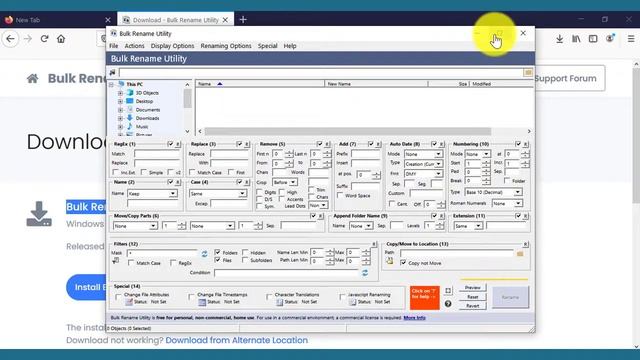Image resolution: width=640 pixels, height=360 pixels.
Task: Click the Preview button
Action: [x=472, y=288]
